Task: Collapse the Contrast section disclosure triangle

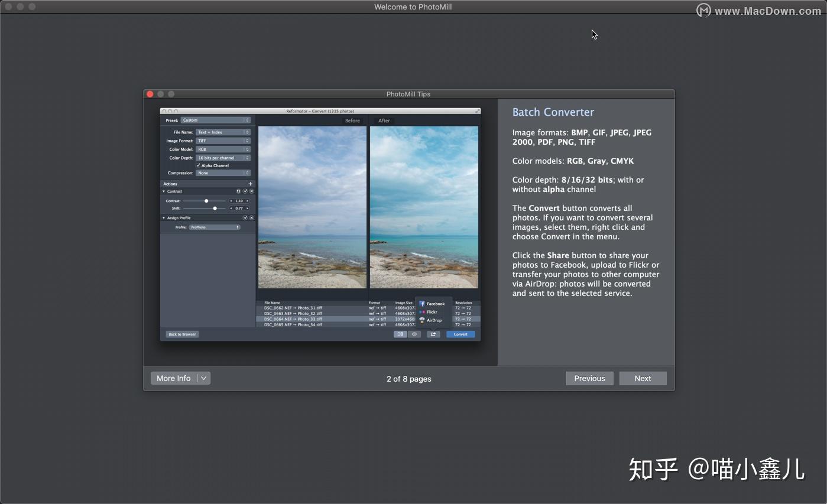Action: coord(164,191)
